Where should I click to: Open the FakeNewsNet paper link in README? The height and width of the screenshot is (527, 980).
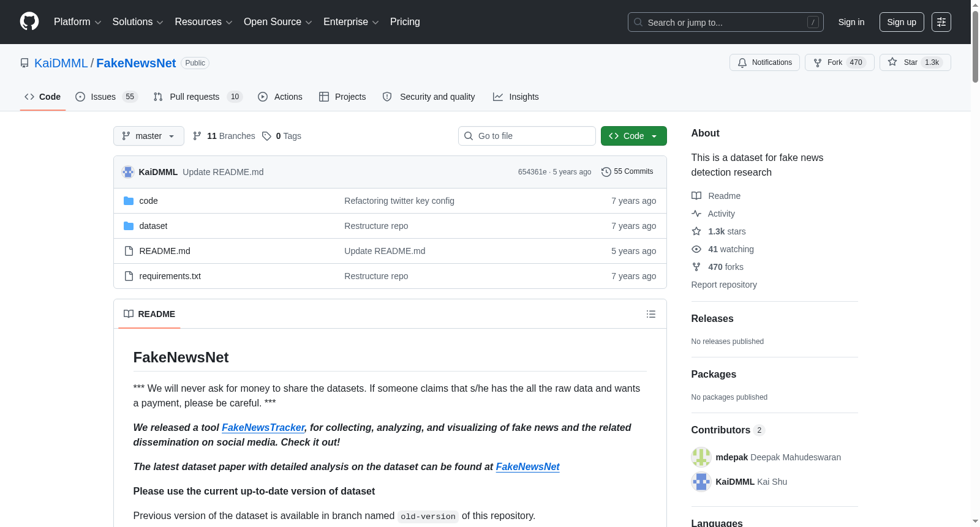click(x=527, y=466)
